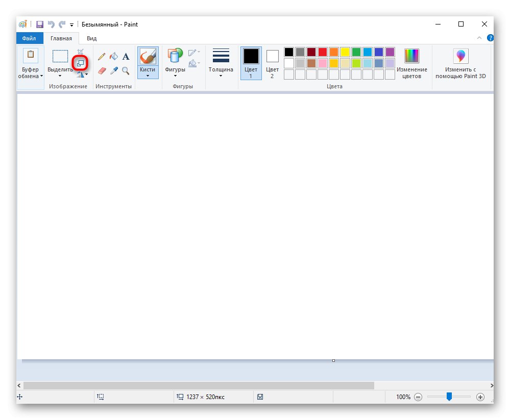510x420 pixels.
Task: Click the 1237 × 520пкс size readout
Action: click(205, 397)
